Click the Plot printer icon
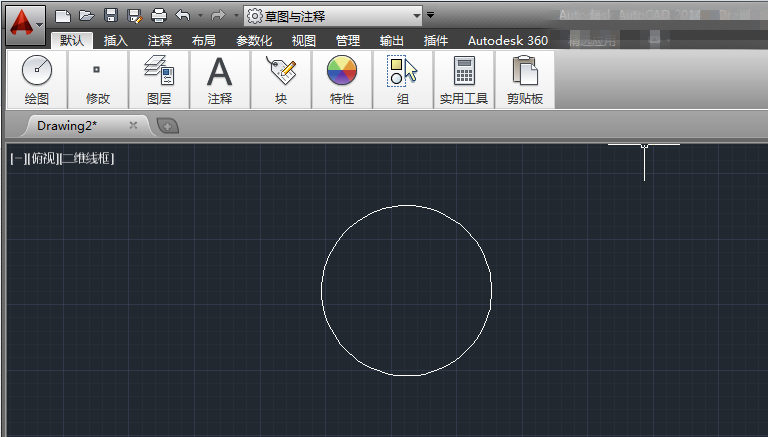 click(x=159, y=16)
